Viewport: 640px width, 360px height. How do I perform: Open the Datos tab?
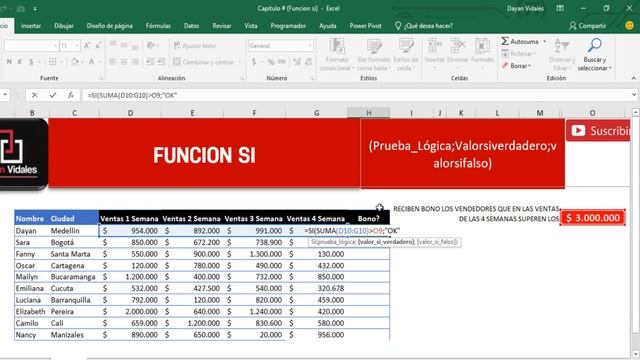pyautogui.click(x=191, y=26)
